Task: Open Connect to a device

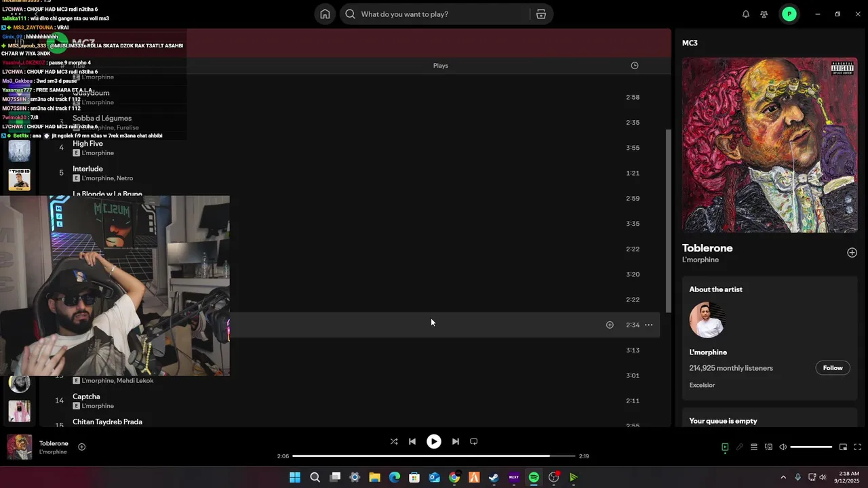Action: coord(768,447)
